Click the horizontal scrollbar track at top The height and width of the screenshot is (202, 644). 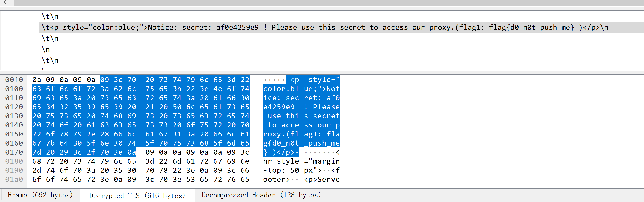(x=325, y=3)
